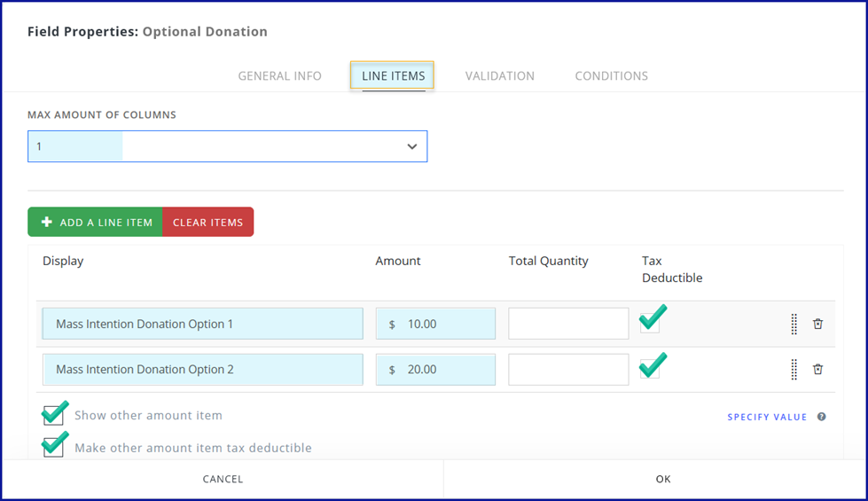Click the Tax Deductible column header
Image resolution: width=868 pixels, height=501 pixels.
672,269
